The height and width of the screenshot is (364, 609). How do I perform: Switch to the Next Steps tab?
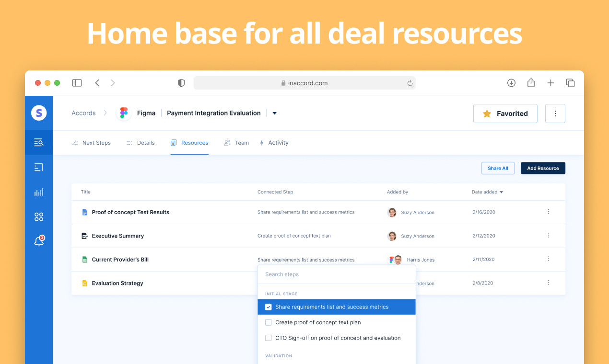click(x=91, y=143)
